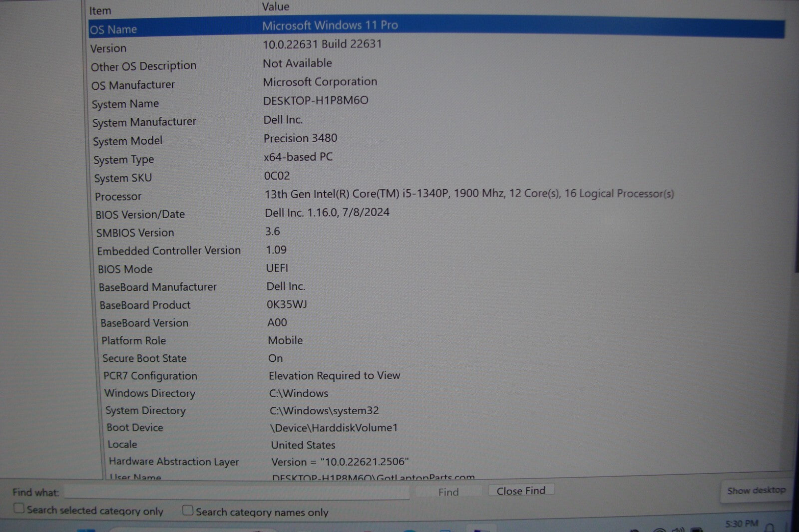
Task: Open the clock showing 5:30 PM
Action: (741, 524)
